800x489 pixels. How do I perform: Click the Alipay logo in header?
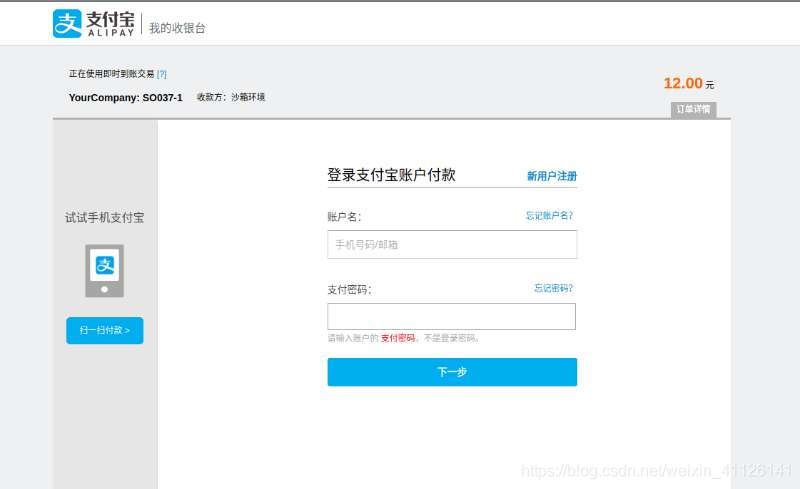[94, 23]
